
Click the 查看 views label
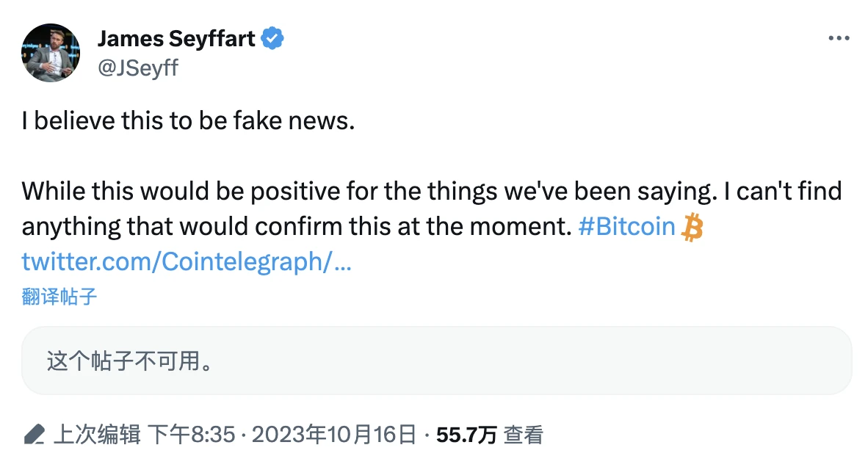[524, 435]
